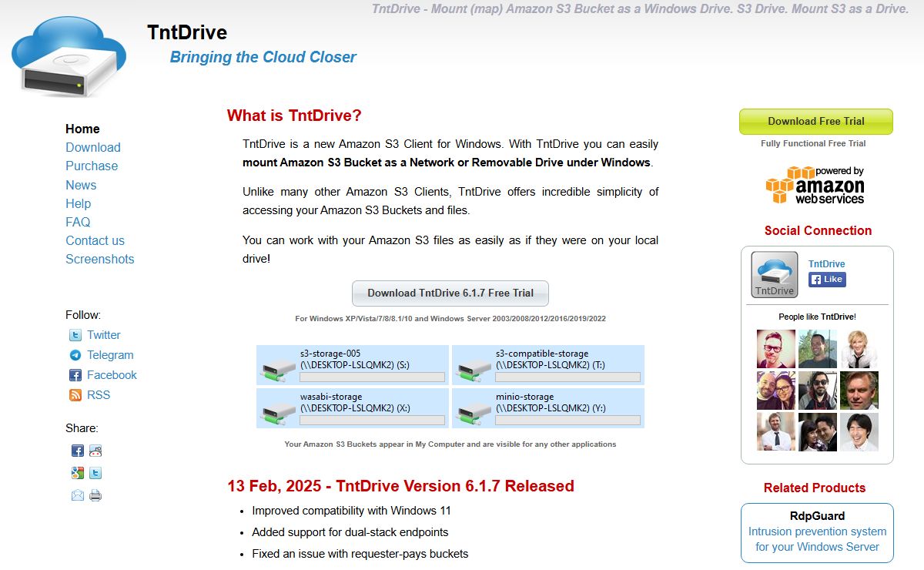Open the News page
Screen dimensions: 924x570
(81, 185)
